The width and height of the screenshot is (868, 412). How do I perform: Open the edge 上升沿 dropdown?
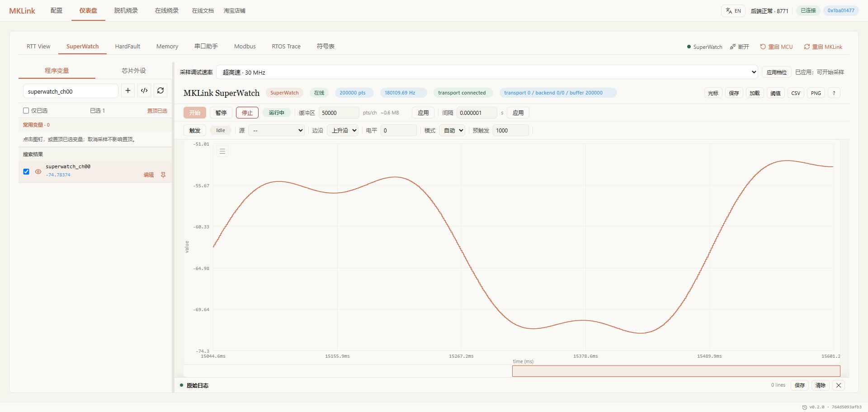coord(343,130)
